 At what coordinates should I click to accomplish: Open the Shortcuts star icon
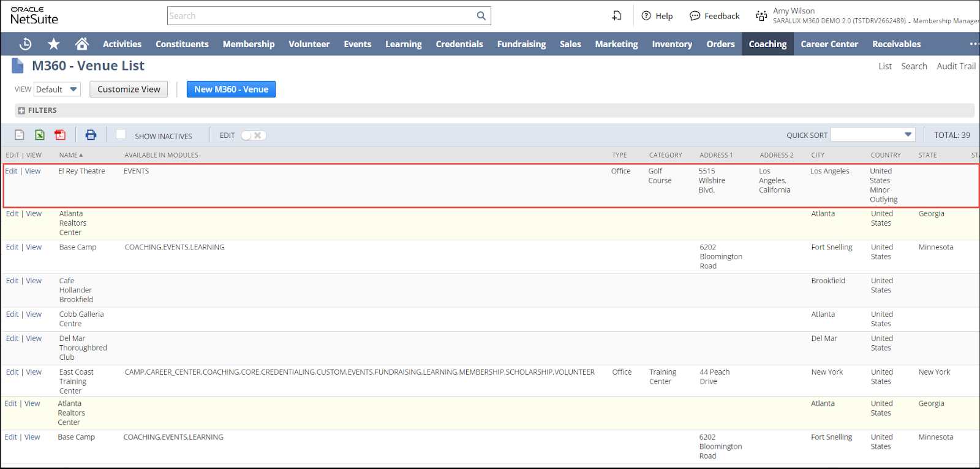[54, 44]
